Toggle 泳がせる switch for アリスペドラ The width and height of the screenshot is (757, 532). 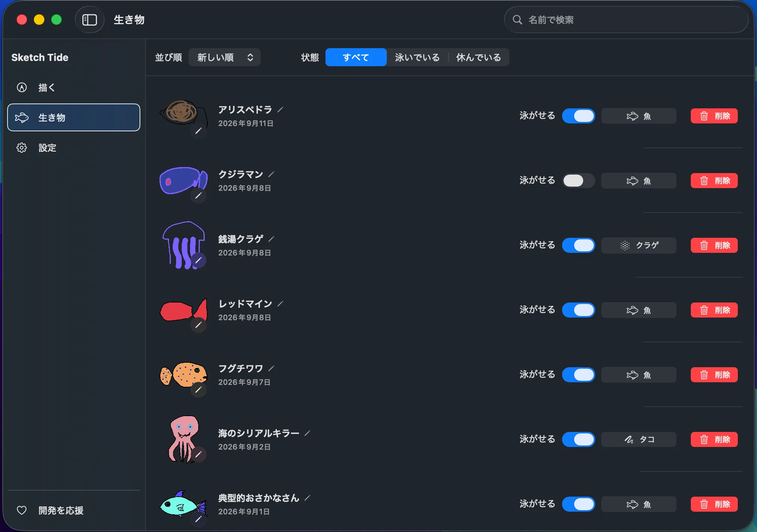[x=579, y=116]
